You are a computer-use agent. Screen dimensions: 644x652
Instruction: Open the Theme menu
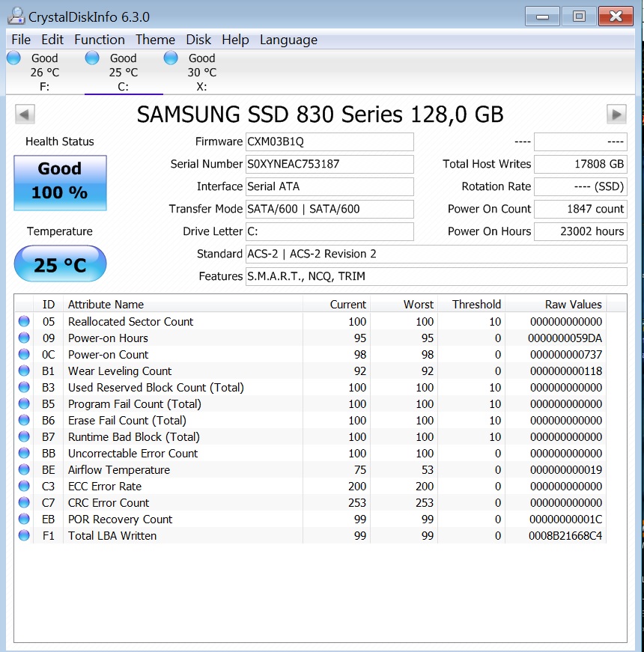(155, 40)
